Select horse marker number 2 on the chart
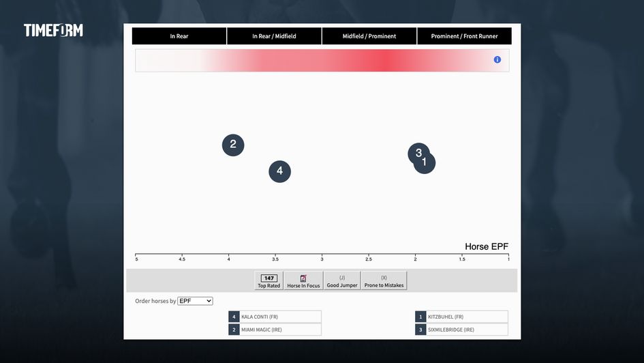Viewport: 644px width, 363px height. tap(233, 144)
